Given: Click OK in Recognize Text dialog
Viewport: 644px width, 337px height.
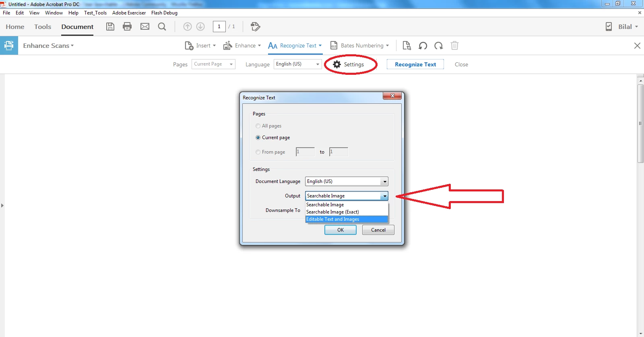Looking at the screenshot, I should pos(341,230).
